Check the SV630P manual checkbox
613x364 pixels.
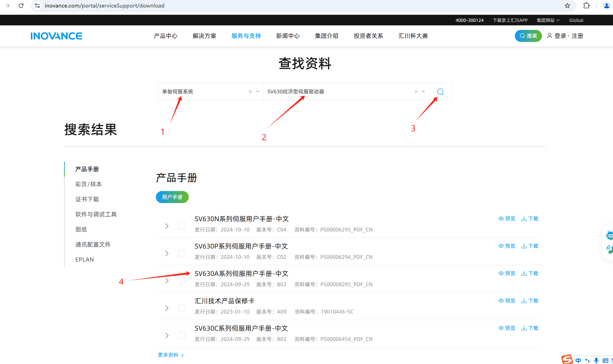point(182,253)
